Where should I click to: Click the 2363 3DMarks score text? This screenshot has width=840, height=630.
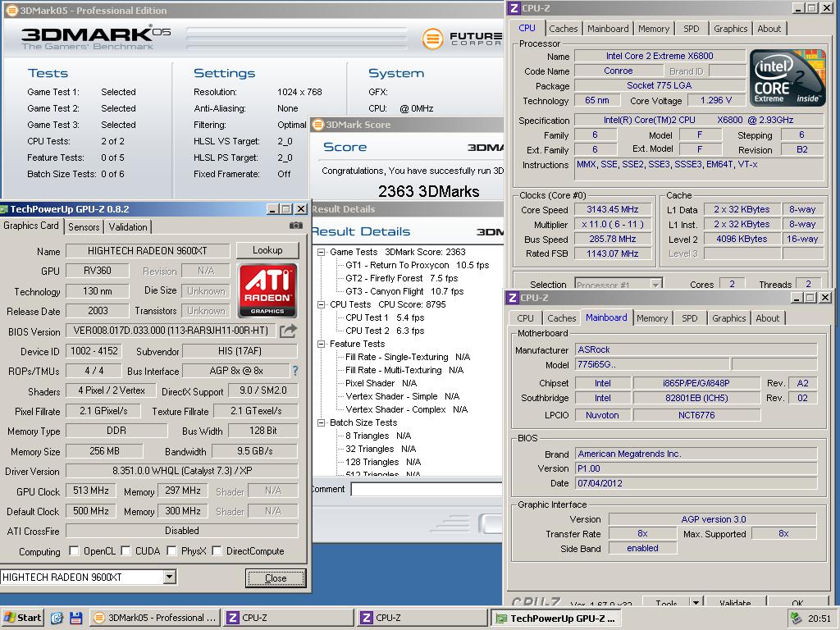(x=428, y=191)
